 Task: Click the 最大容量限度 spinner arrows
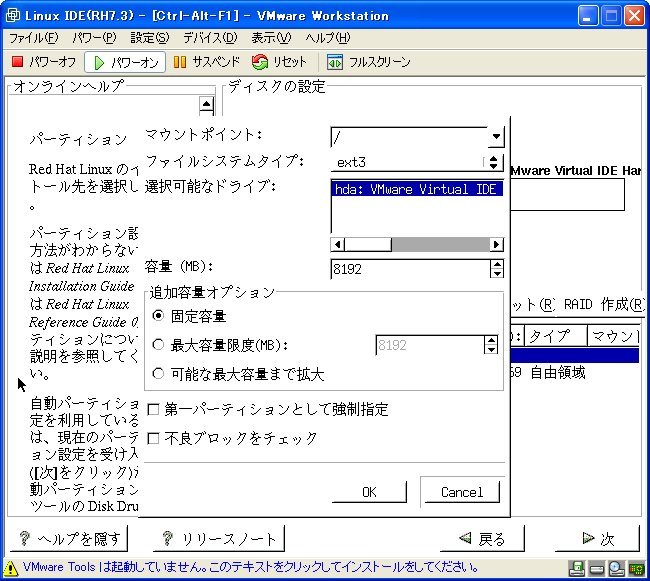tap(491, 344)
